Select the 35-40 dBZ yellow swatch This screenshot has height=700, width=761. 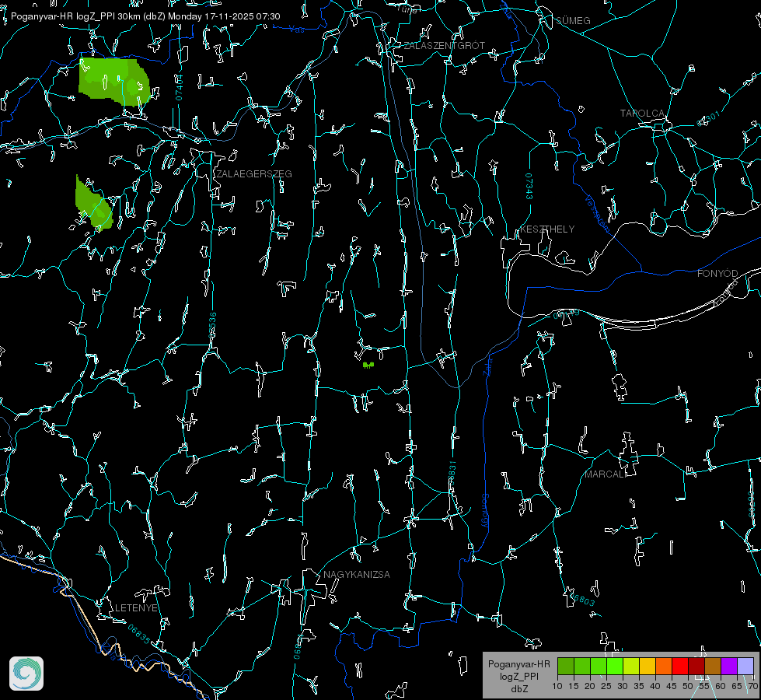click(x=648, y=666)
